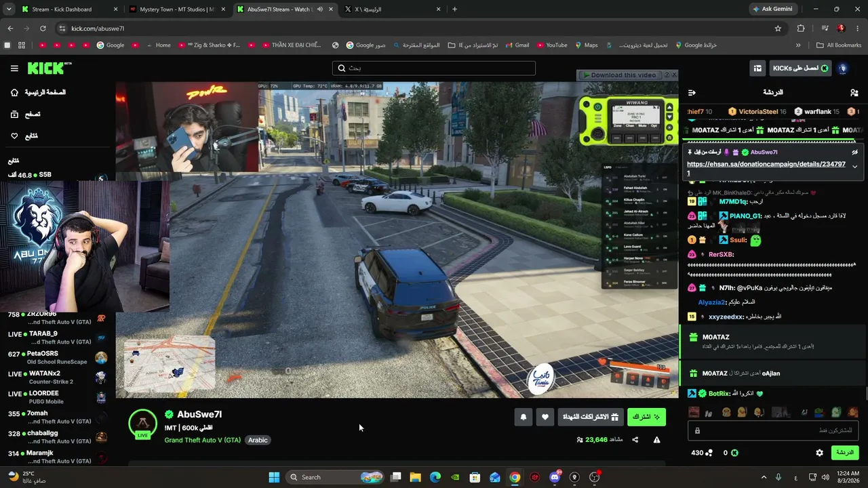This screenshot has width=868, height=488.
Task: Bookmark this page with star icon
Action: pos(778,28)
